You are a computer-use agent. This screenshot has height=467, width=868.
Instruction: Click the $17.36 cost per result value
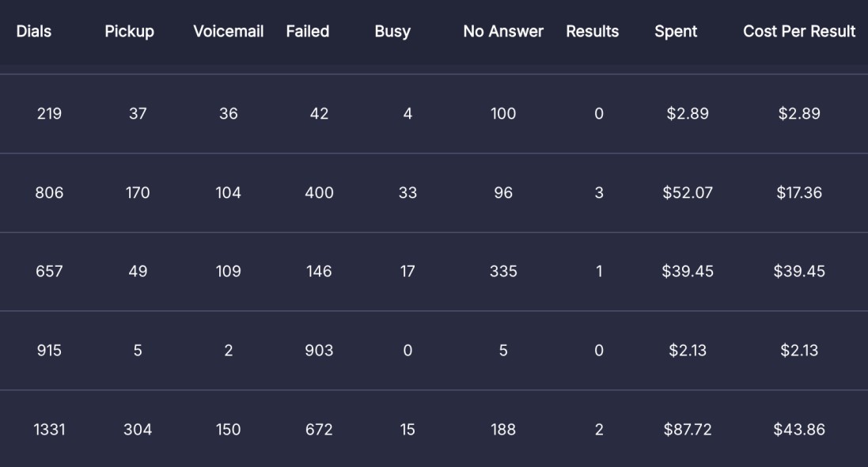(x=799, y=192)
